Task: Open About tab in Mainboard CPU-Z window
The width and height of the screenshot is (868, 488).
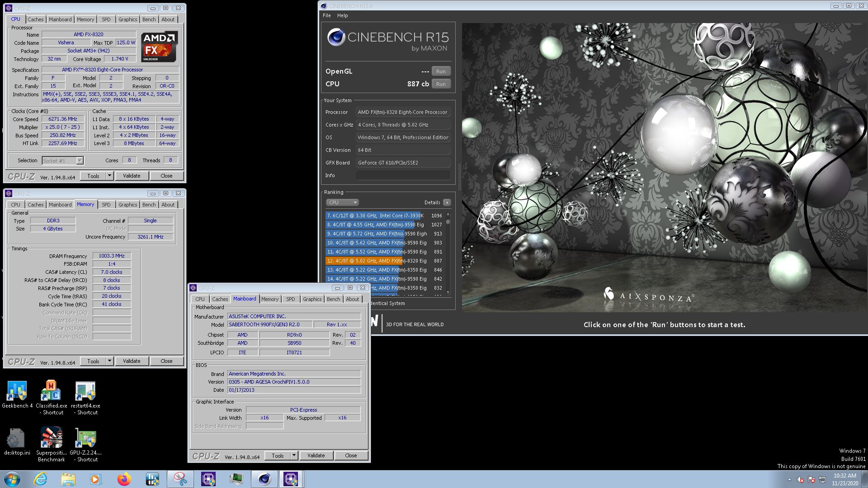Action: click(353, 299)
